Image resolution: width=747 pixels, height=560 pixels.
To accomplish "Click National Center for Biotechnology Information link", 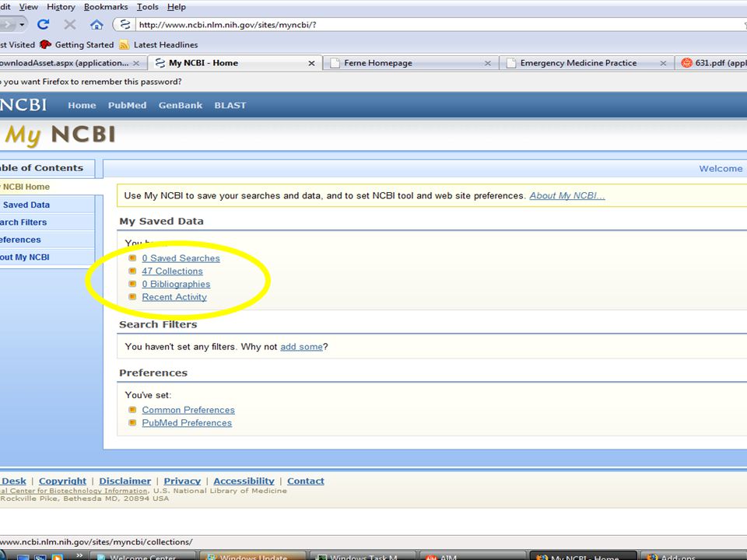I will pos(74,491).
